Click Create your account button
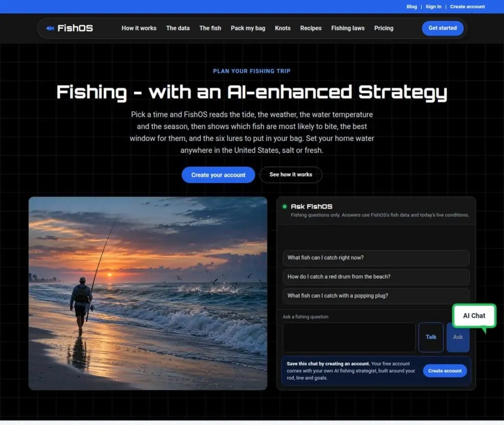The height and width of the screenshot is (425, 504). (x=218, y=175)
